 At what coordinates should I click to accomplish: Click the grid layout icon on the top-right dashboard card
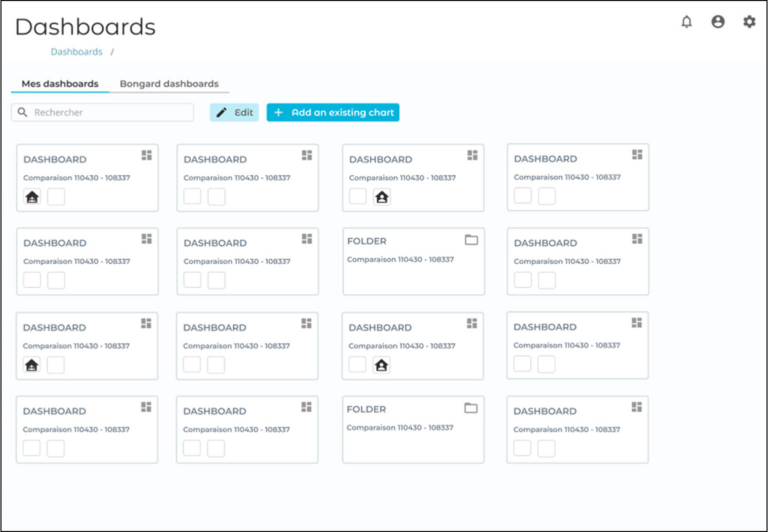click(637, 155)
